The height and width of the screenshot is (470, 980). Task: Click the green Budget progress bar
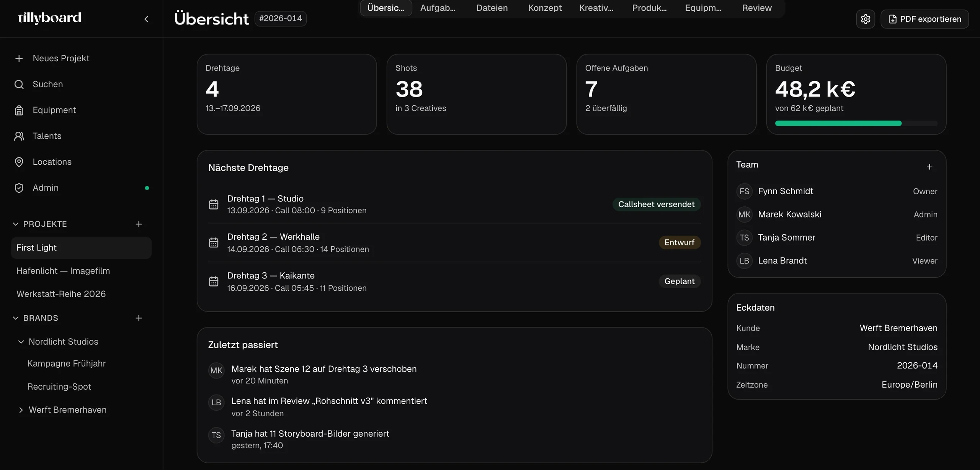point(838,123)
